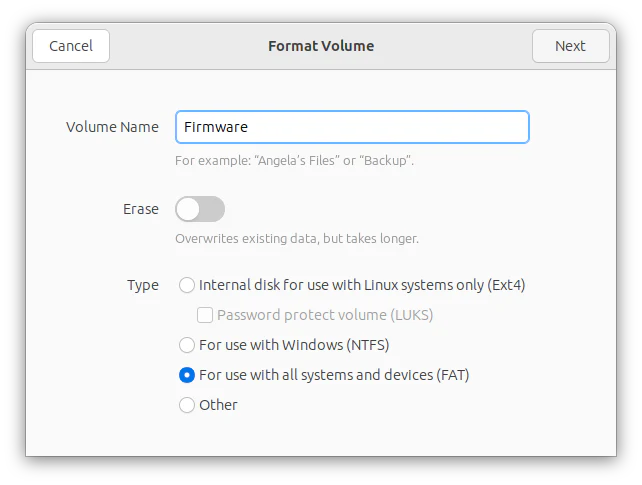Click the Cancel button
Image resolution: width=642 pixels, height=485 pixels.
[71, 46]
